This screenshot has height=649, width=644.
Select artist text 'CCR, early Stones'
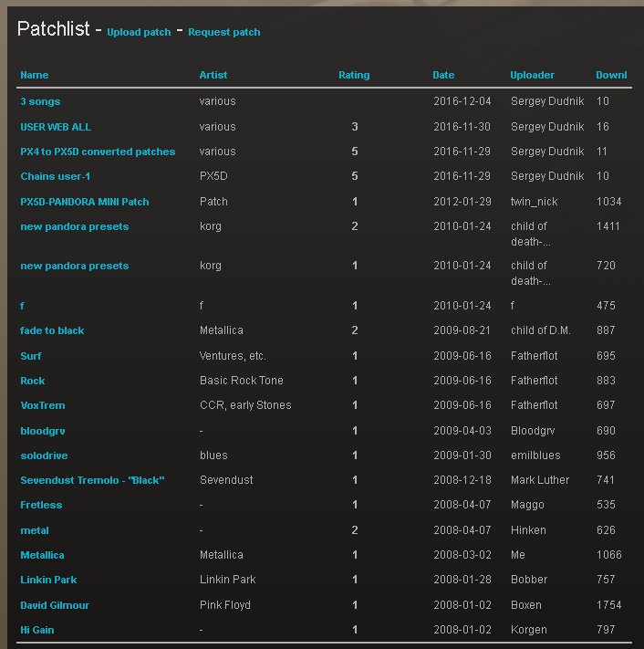(x=245, y=405)
